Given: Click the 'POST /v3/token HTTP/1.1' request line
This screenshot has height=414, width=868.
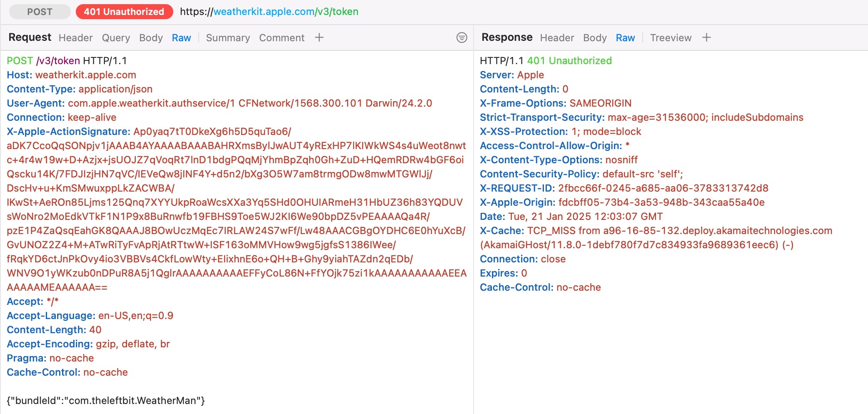Looking at the screenshot, I should click(x=67, y=61).
